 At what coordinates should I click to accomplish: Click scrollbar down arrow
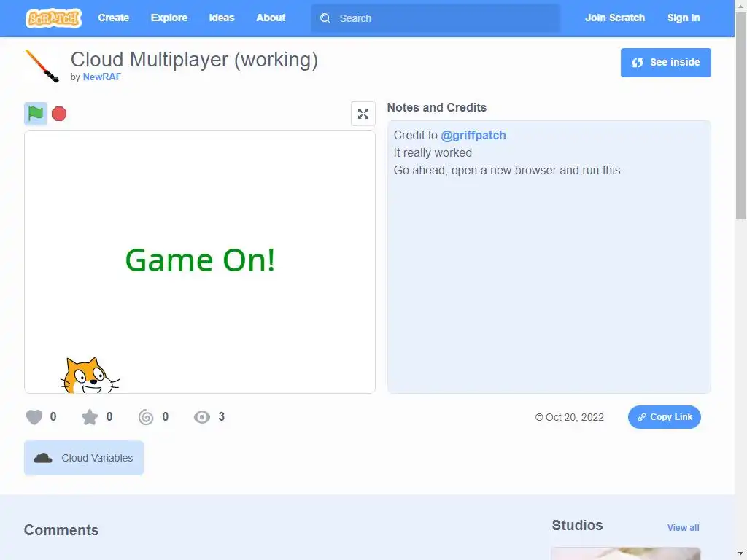pos(741,554)
